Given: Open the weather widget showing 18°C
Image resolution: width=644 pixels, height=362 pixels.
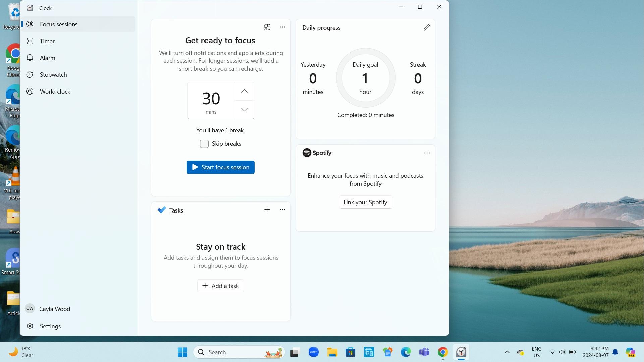Looking at the screenshot, I should [x=22, y=352].
